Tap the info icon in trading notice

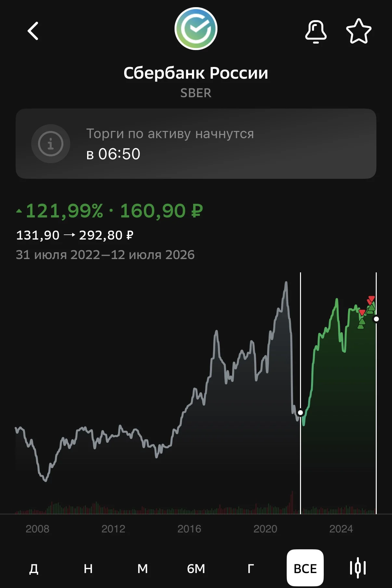click(51, 144)
